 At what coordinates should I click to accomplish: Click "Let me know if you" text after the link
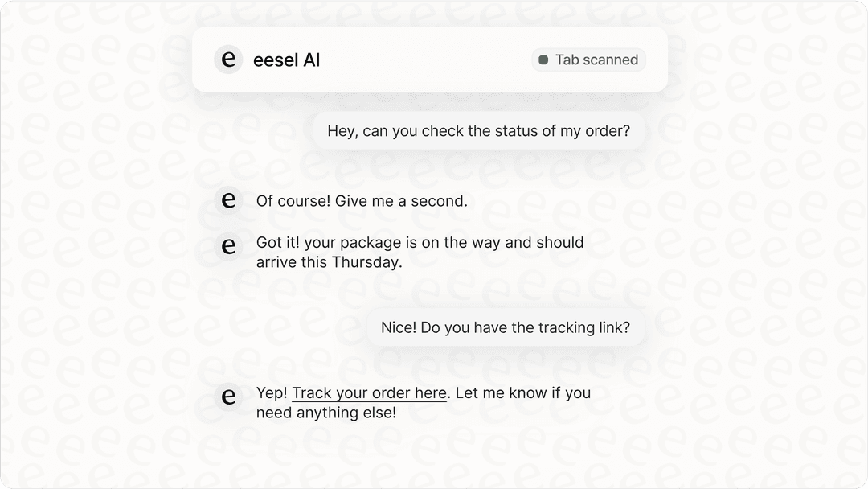[522, 392]
